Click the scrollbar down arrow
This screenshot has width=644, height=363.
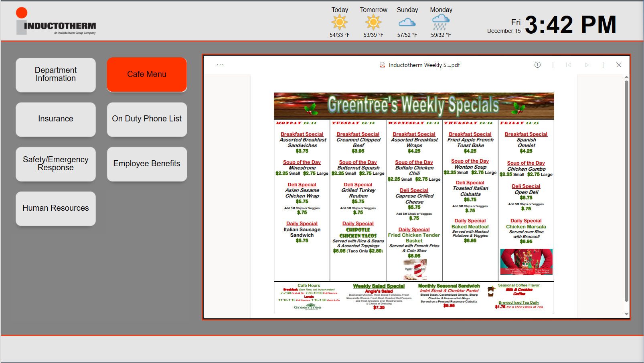click(626, 315)
